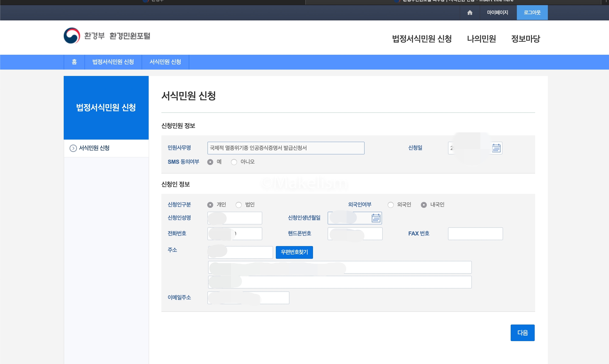Open the 신청인생년월일 calendar picker icon
The height and width of the screenshot is (364, 609).
(376, 218)
